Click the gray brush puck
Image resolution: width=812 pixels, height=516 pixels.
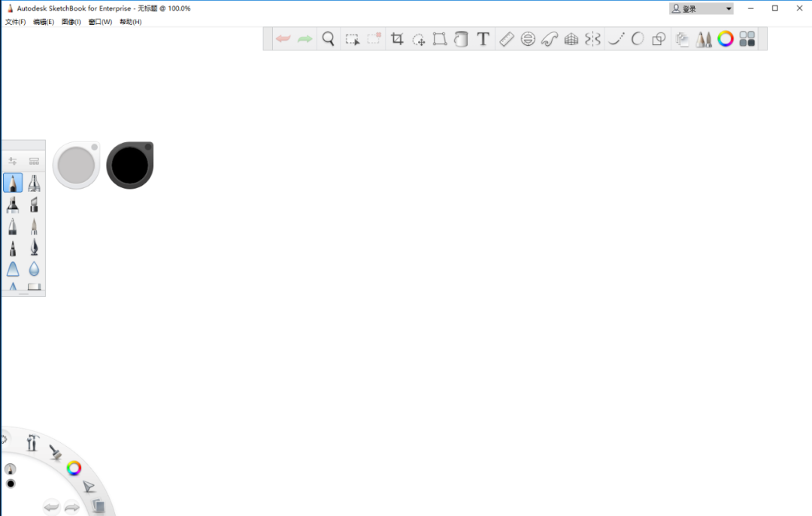click(76, 165)
